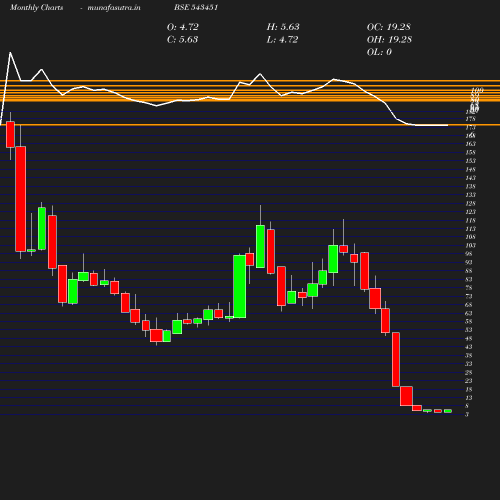Screen dimensions: 500x500
Task: Click the "OC: 19.28" reading
Action: 389,27
